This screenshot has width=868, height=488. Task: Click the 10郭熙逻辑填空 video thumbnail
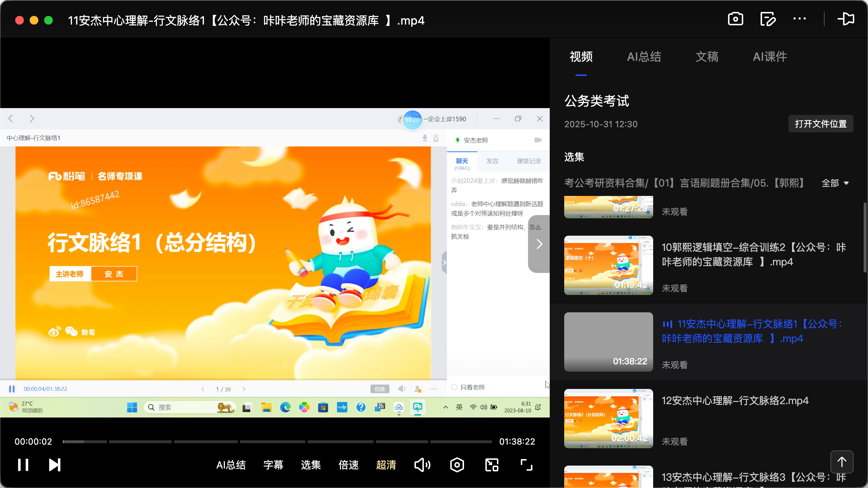click(608, 265)
